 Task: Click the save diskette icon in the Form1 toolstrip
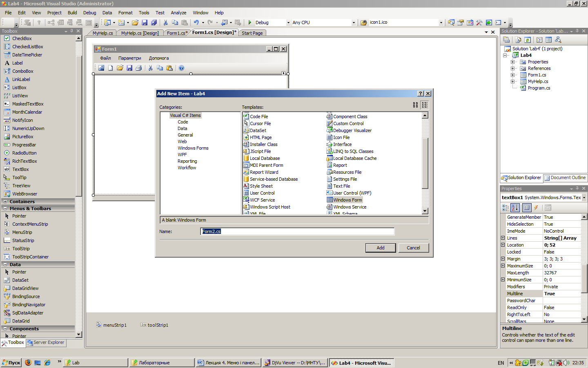tap(129, 68)
